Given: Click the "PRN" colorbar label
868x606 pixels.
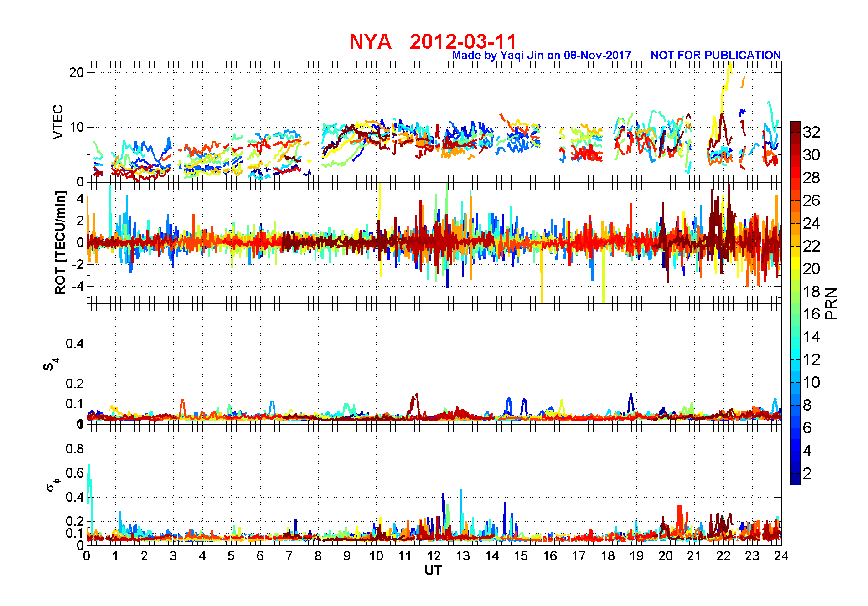Looking at the screenshot, I should (x=831, y=303).
